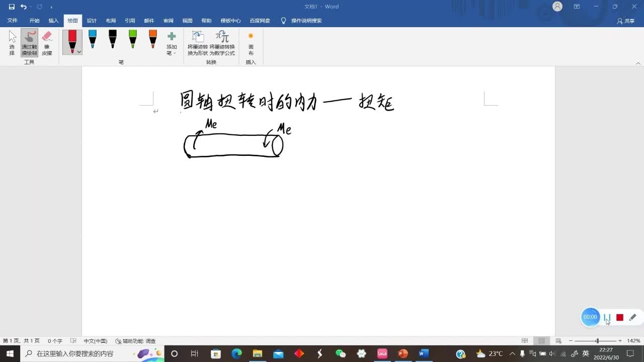This screenshot has height=362, width=644.
Task: Click the recording timer 00:00 bubble
Action: tap(590, 317)
